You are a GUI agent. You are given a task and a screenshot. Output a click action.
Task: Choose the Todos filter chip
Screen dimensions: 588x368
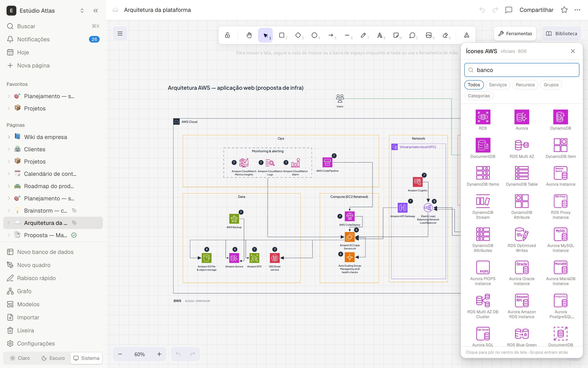[x=474, y=85]
